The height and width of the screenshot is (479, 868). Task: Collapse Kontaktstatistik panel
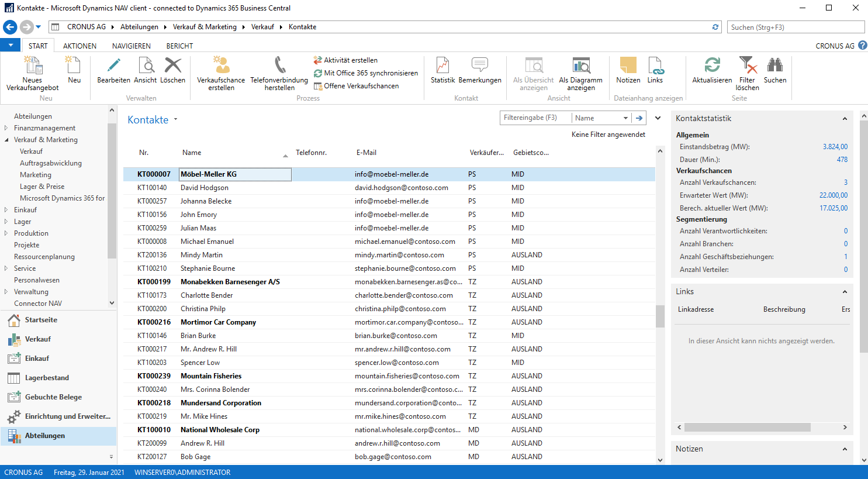tap(845, 119)
